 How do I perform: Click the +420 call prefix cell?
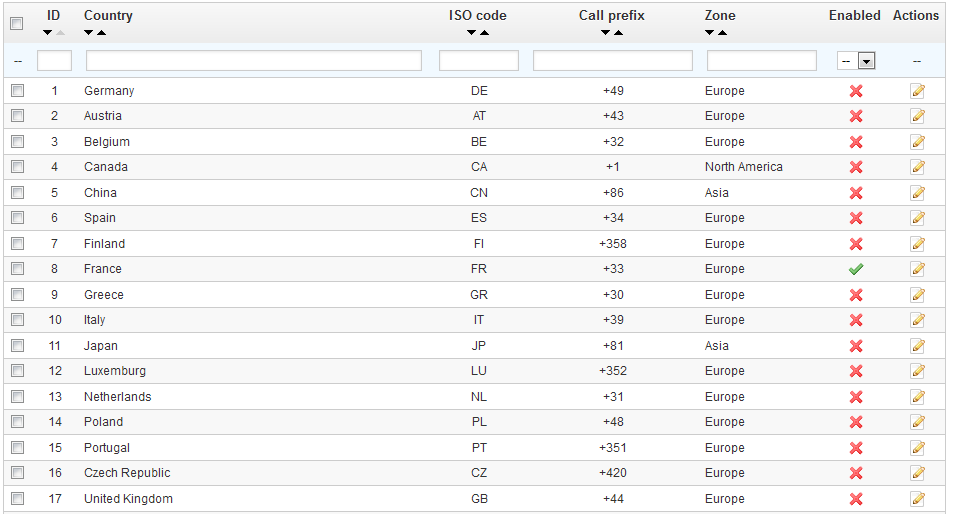pyautogui.click(x=613, y=473)
